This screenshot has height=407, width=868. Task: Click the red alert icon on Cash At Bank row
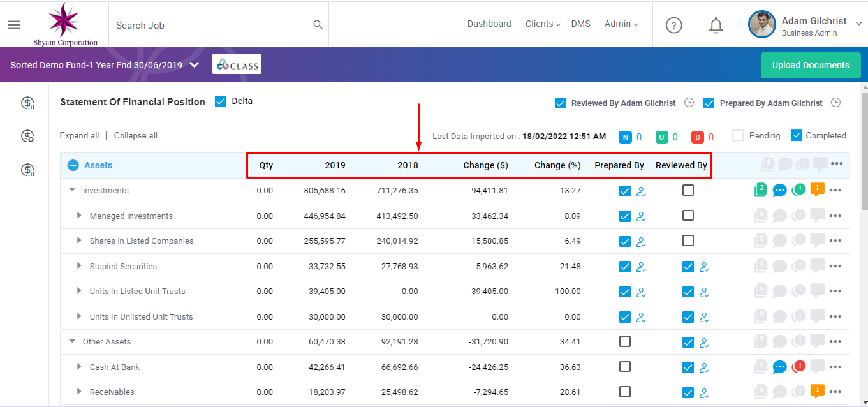click(x=798, y=366)
